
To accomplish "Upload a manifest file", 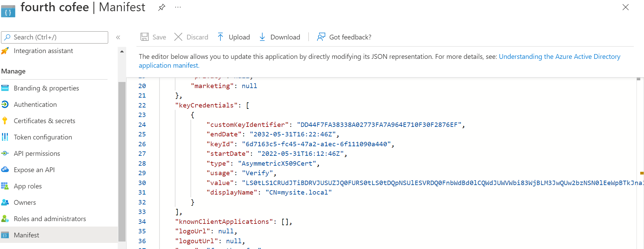I will point(233,37).
